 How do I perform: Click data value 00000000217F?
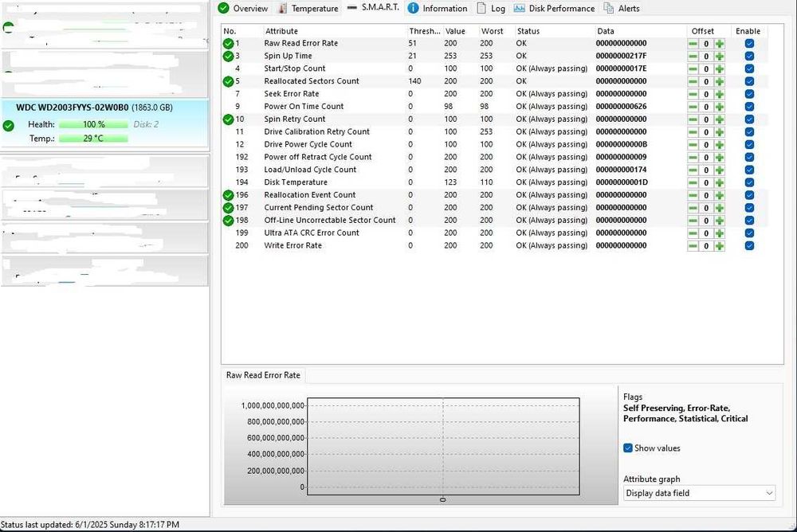[x=621, y=56]
